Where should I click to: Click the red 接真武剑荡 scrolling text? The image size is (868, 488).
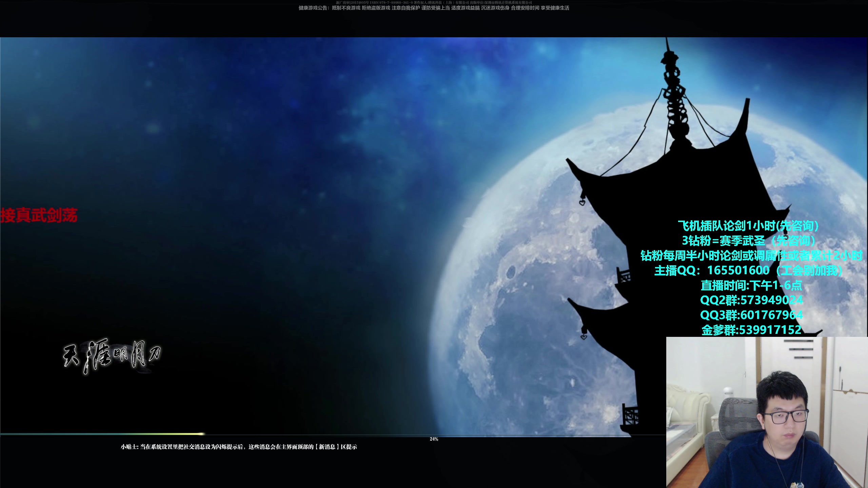click(39, 216)
